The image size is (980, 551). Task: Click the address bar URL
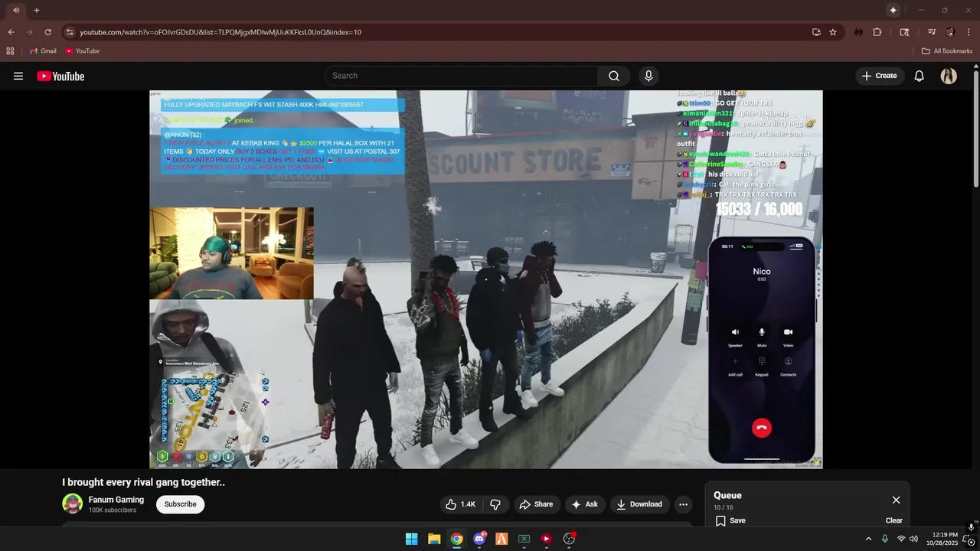coord(220,32)
